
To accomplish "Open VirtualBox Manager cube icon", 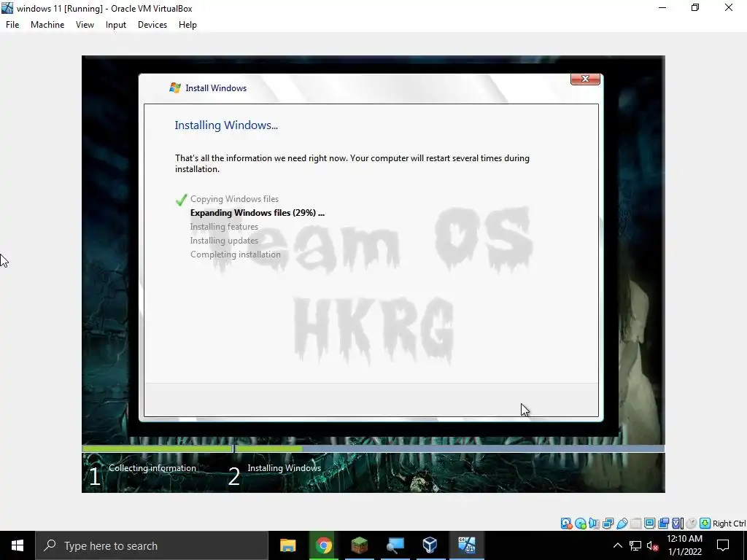I will 430,545.
